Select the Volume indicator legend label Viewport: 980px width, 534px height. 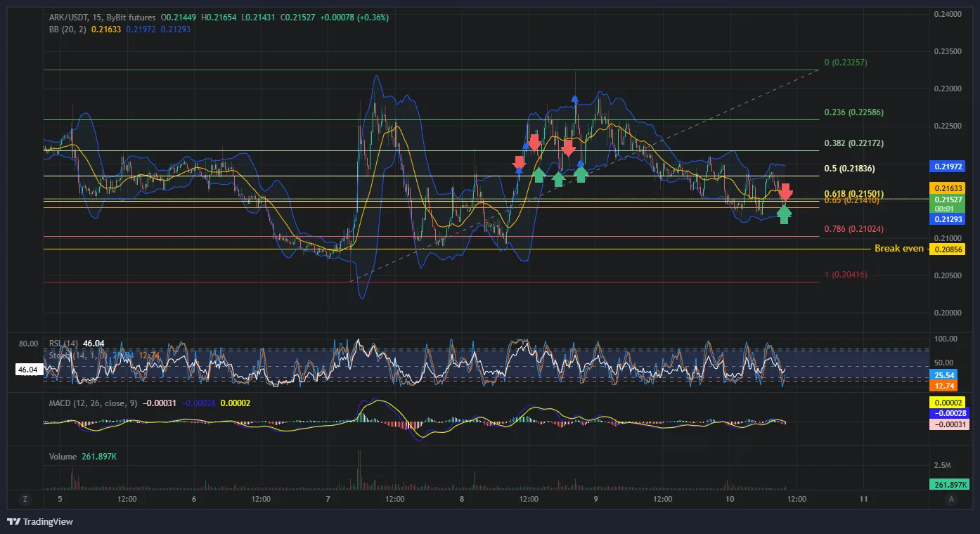(63, 457)
